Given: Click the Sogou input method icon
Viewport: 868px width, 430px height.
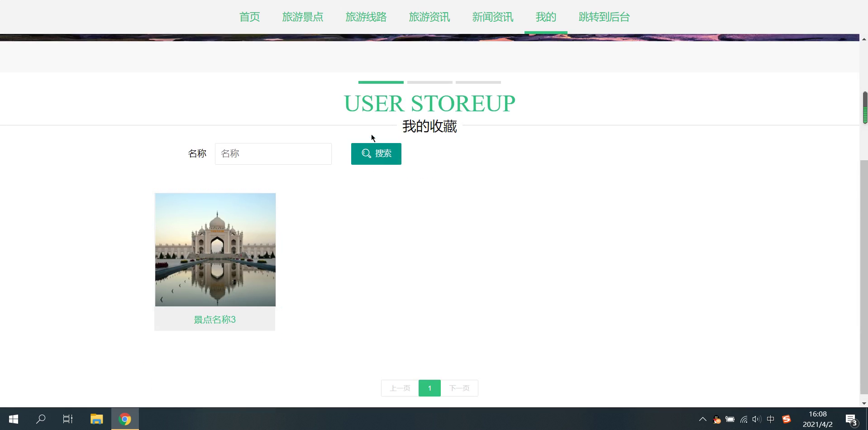Looking at the screenshot, I should pyautogui.click(x=787, y=419).
